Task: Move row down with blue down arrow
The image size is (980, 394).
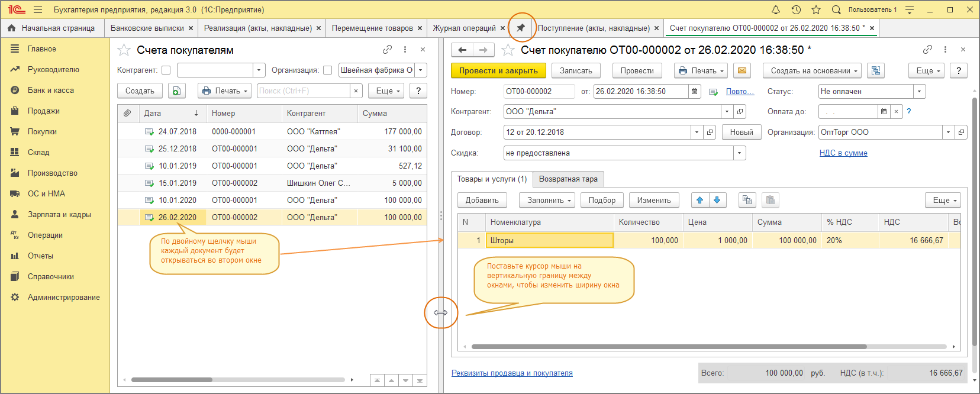Action: point(717,200)
